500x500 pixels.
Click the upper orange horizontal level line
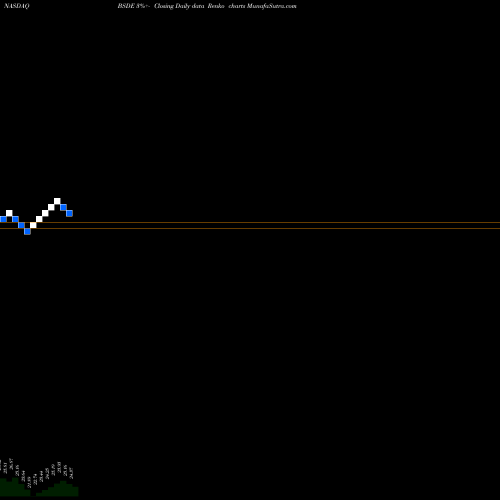[250, 222]
